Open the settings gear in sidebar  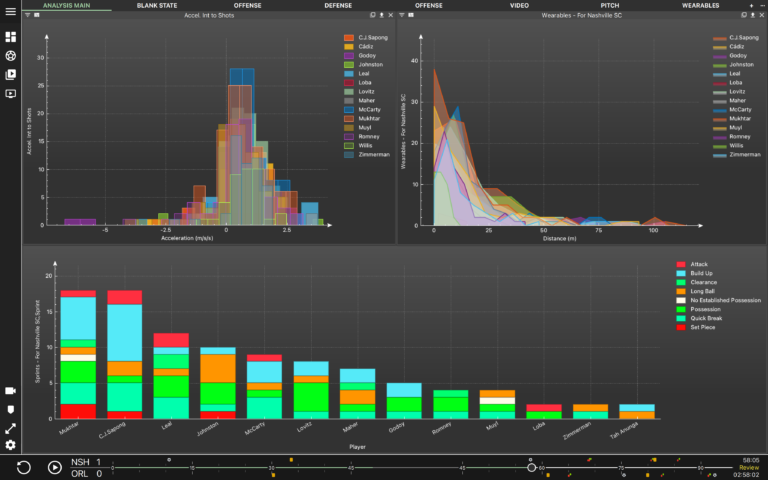click(x=10, y=445)
